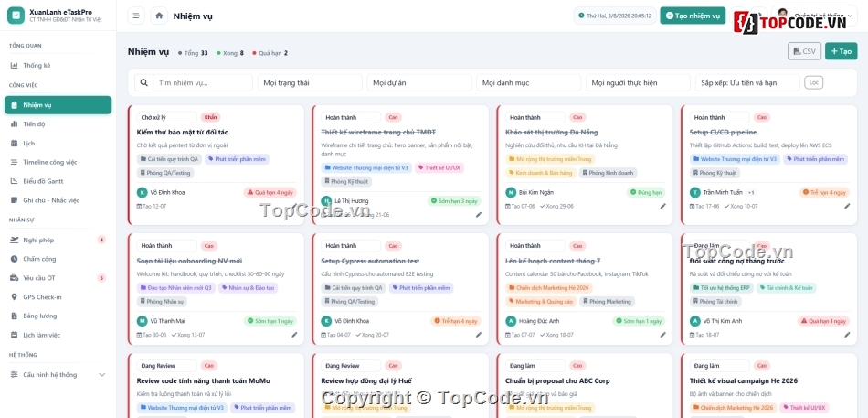Click the date time display in header
The height and width of the screenshot is (418, 868).
coord(615,16)
